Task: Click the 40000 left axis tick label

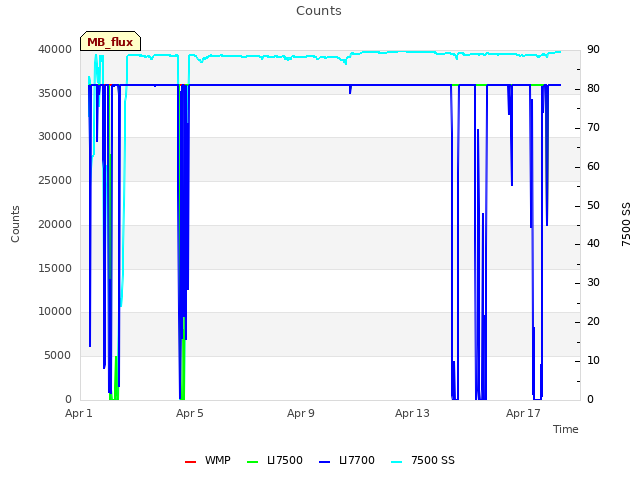Action: pos(55,49)
